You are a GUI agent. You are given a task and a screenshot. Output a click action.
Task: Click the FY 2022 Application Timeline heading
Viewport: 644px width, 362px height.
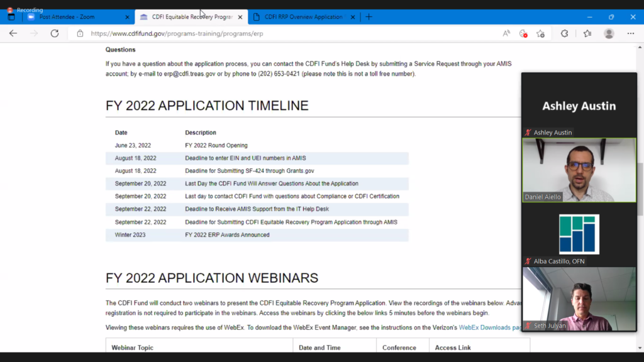point(207,106)
